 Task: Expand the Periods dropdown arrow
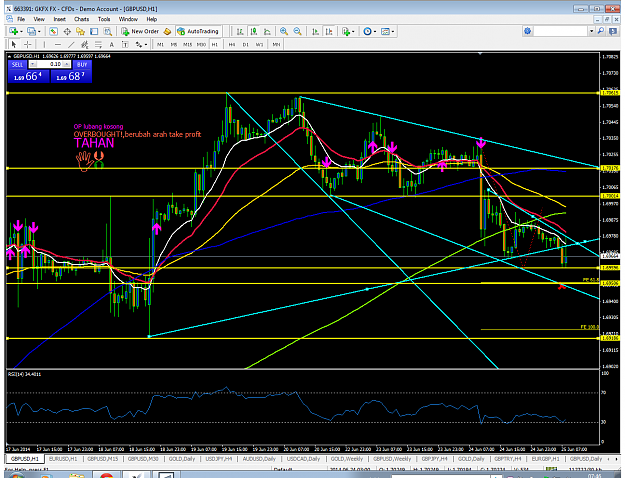point(375,31)
